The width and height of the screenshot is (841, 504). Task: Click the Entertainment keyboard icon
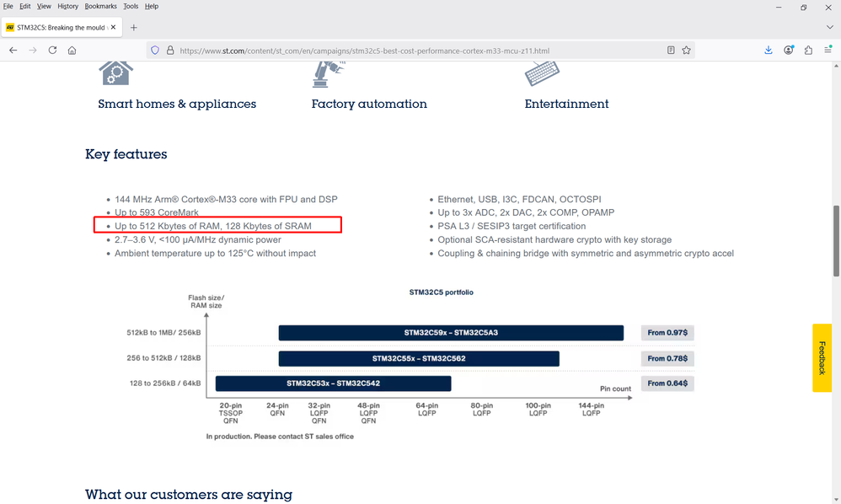click(542, 73)
